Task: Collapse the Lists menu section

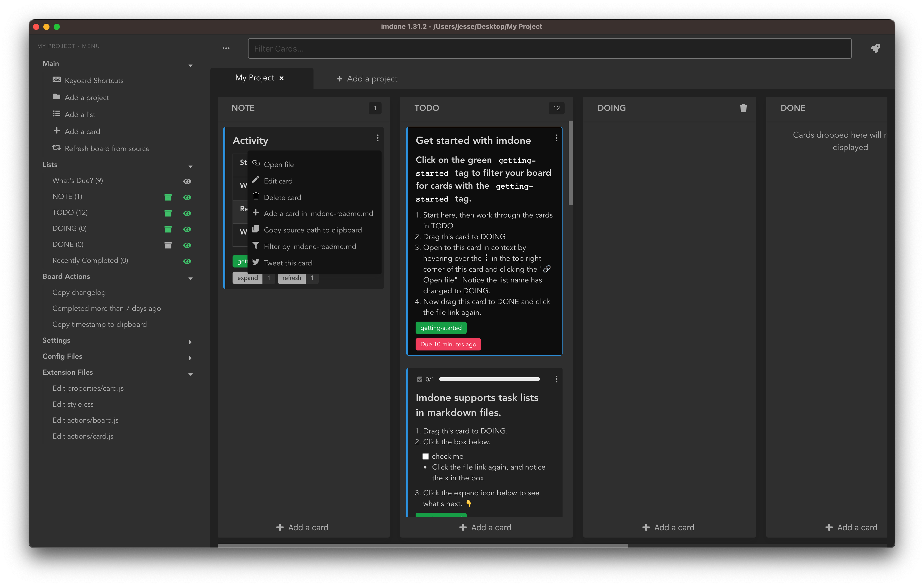Action: (190, 166)
